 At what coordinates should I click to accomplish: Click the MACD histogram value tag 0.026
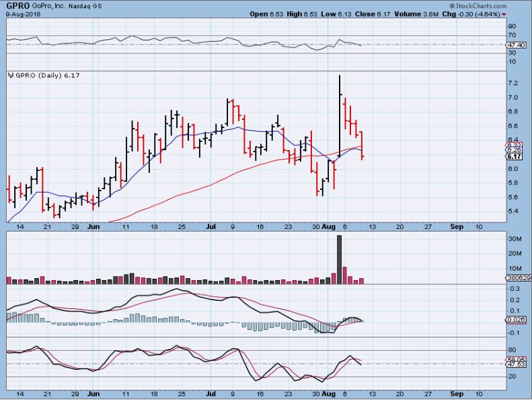click(x=516, y=320)
